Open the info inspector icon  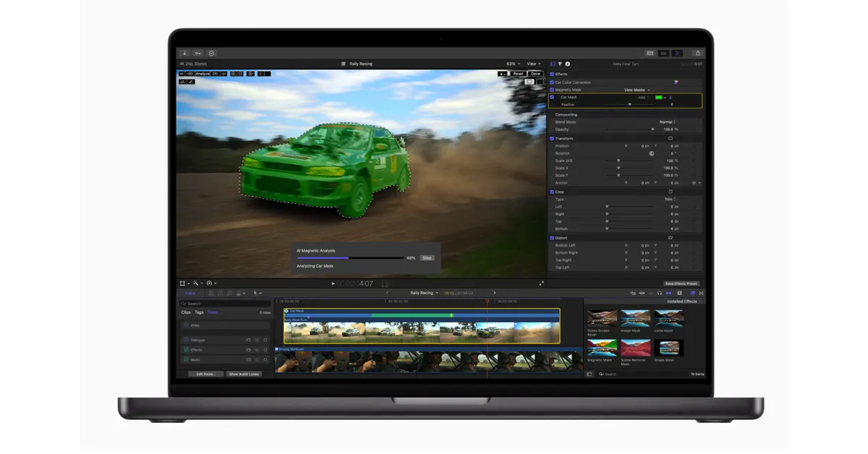tap(567, 64)
